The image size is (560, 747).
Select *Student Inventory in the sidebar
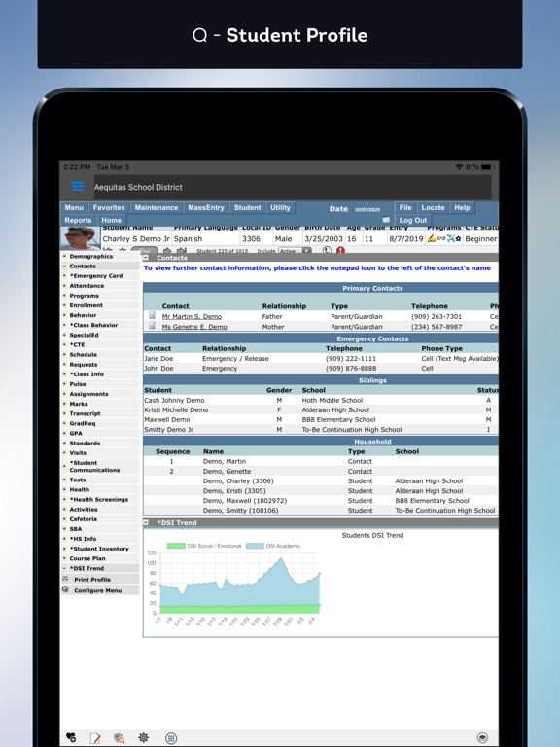(99, 549)
